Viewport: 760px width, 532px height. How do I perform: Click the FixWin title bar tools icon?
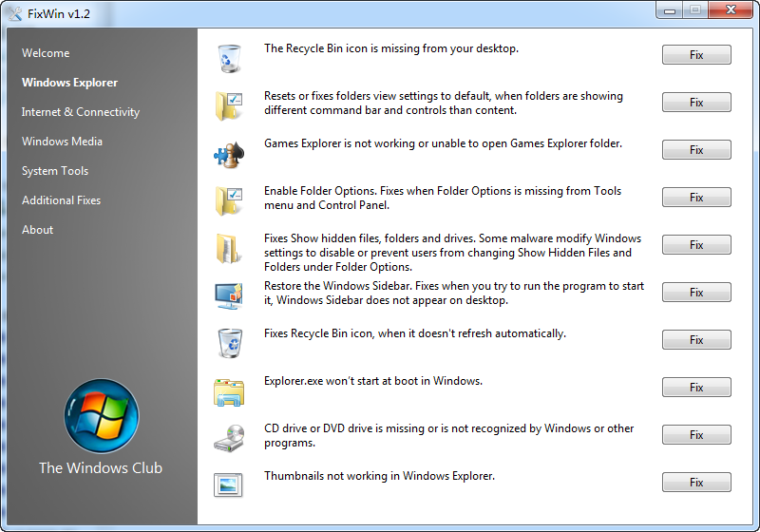click(15, 13)
